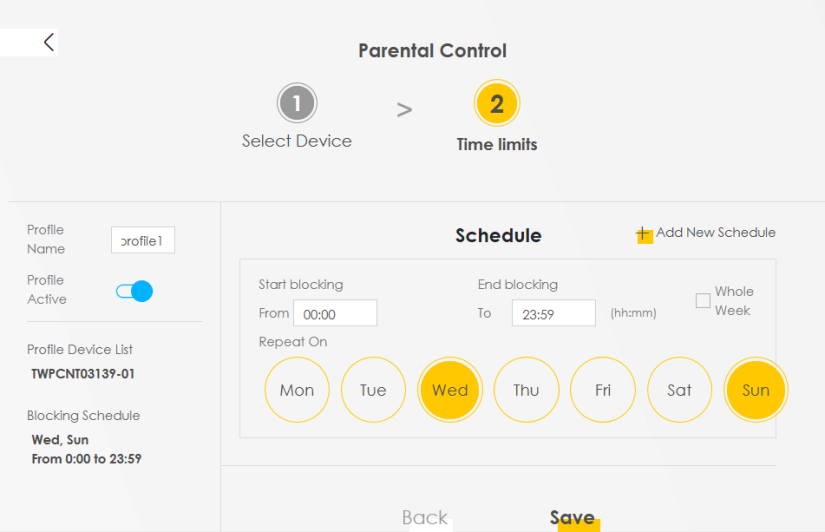Click step 2 Time limits circle
825x532 pixels.
pos(497,103)
